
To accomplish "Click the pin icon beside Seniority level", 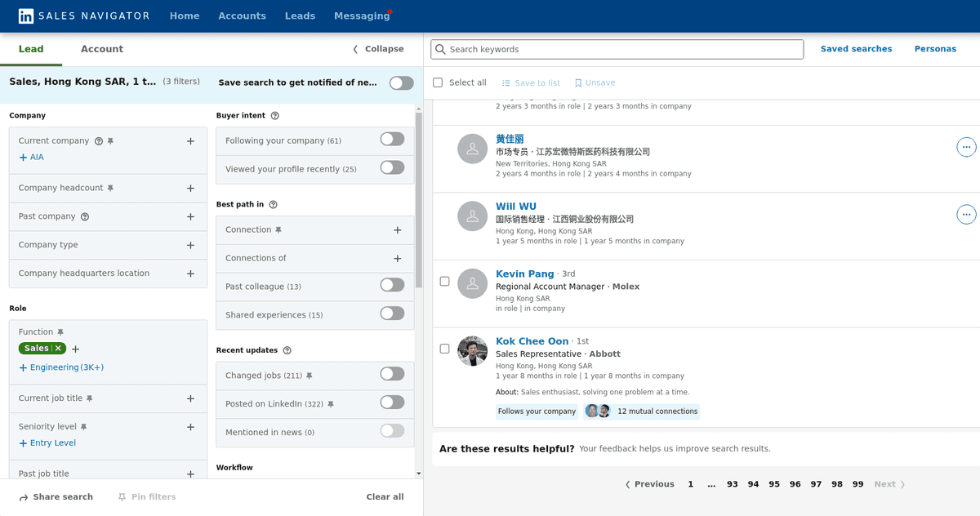I will click(84, 427).
